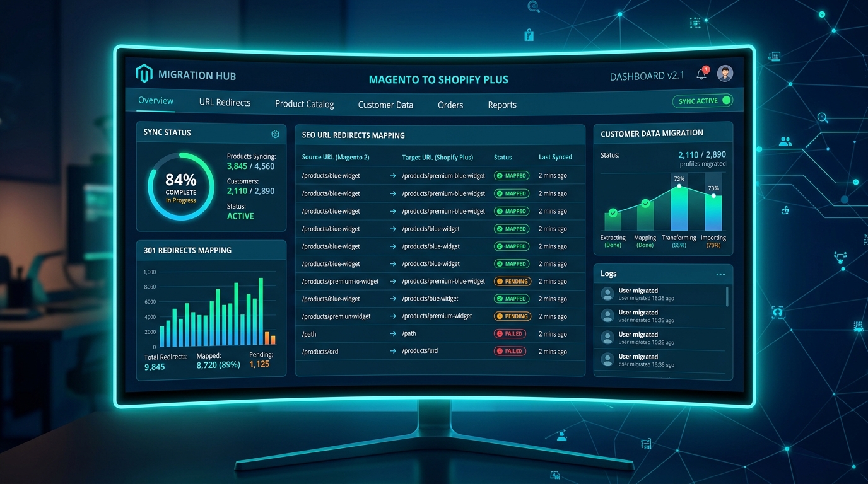Open the URL Redirects tab

coord(225,103)
